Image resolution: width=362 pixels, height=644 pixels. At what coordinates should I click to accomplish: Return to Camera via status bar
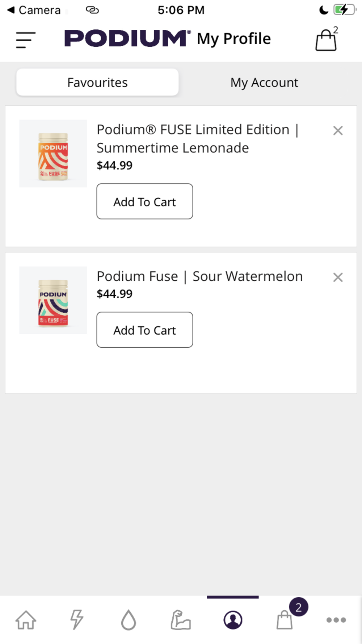34,10
